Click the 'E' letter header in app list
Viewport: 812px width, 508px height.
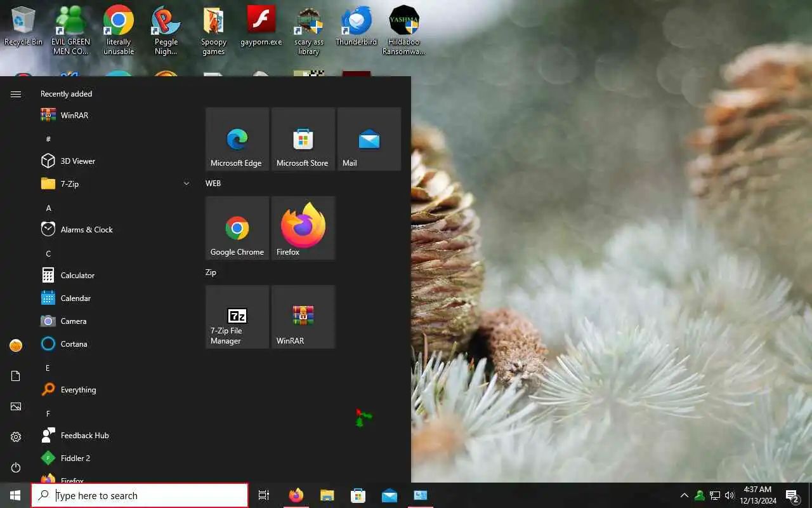(48, 368)
